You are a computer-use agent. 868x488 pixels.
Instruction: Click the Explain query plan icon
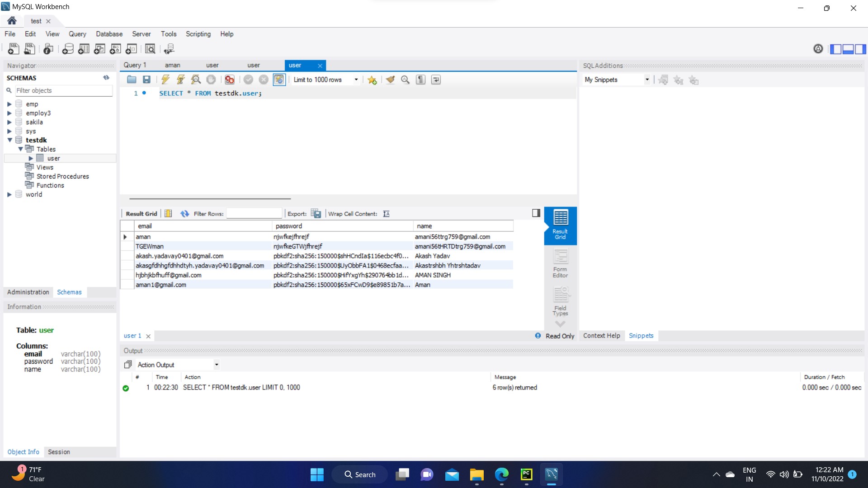click(x=196, y=80)
